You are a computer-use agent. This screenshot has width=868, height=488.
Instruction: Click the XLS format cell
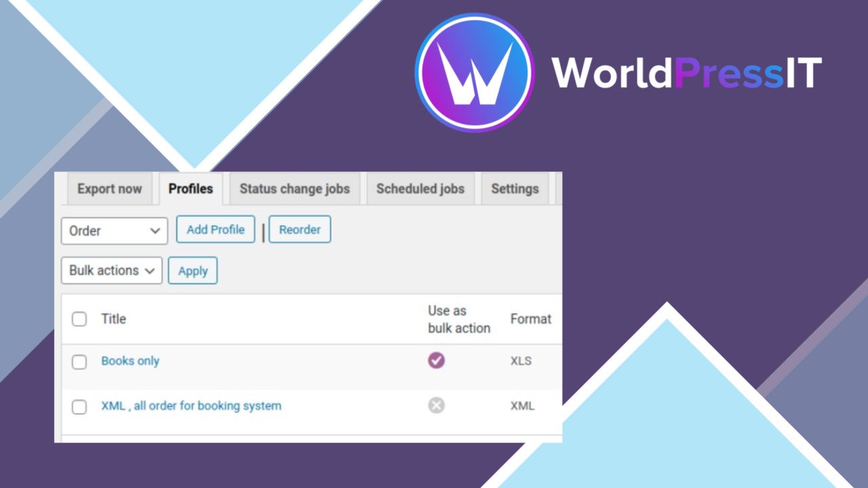521,361
